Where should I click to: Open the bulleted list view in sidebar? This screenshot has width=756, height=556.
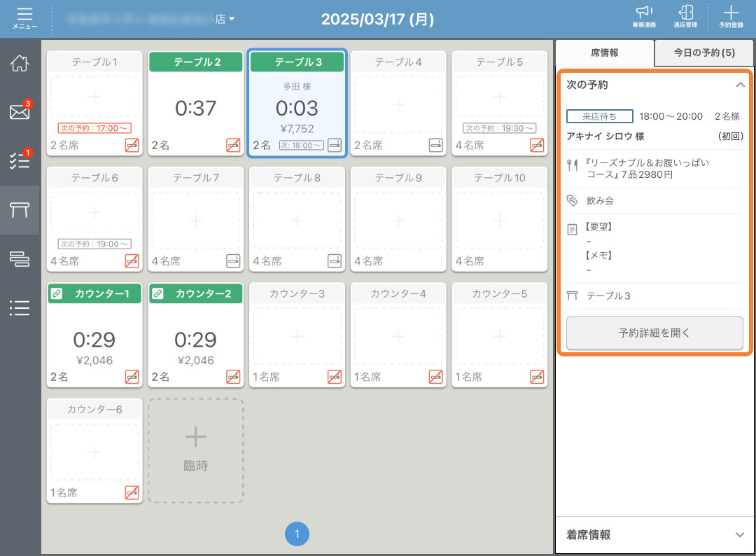tap(20, 307)
